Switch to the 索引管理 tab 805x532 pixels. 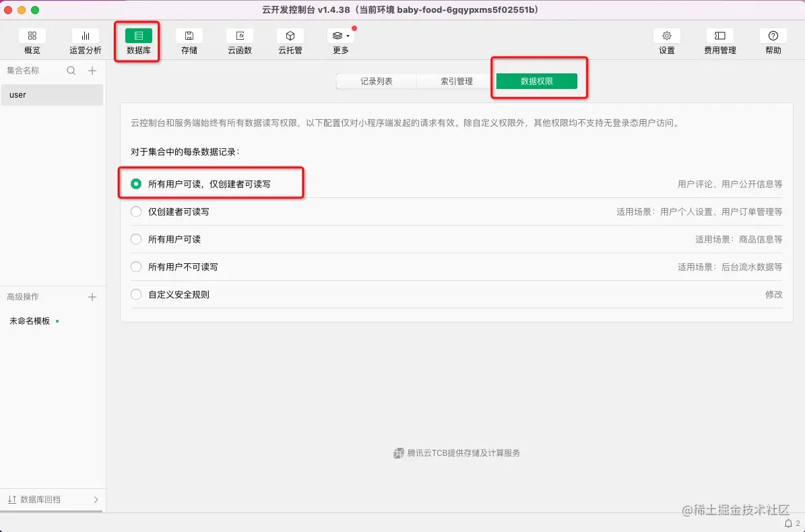point(457,81)
